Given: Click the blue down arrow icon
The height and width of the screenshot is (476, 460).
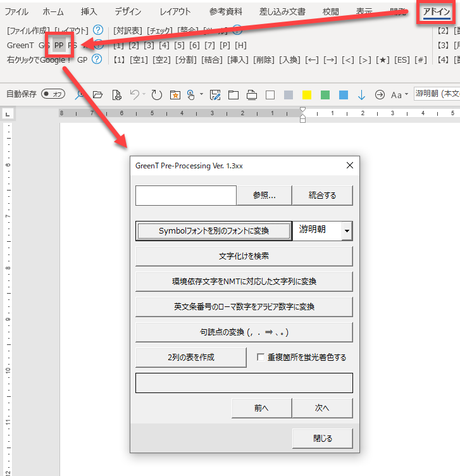Looking at the screenshot, I should pos(361,95).
